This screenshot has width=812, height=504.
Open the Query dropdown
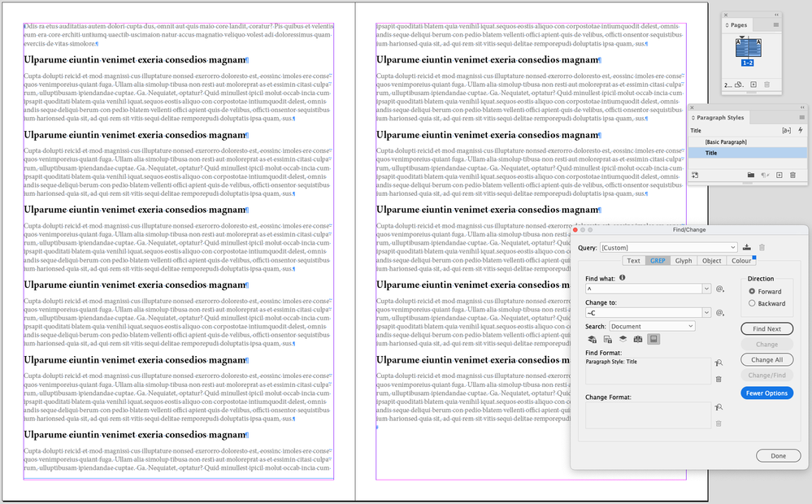(668, 248)
